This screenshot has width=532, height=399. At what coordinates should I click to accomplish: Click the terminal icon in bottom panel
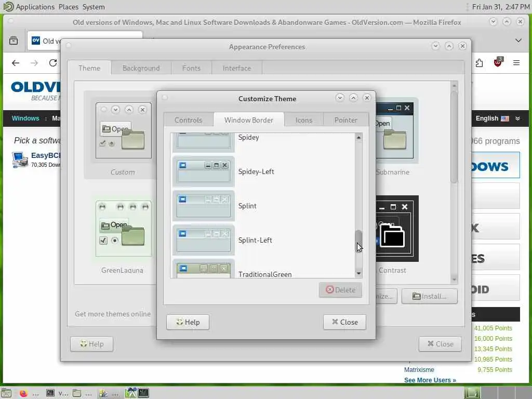50,393
